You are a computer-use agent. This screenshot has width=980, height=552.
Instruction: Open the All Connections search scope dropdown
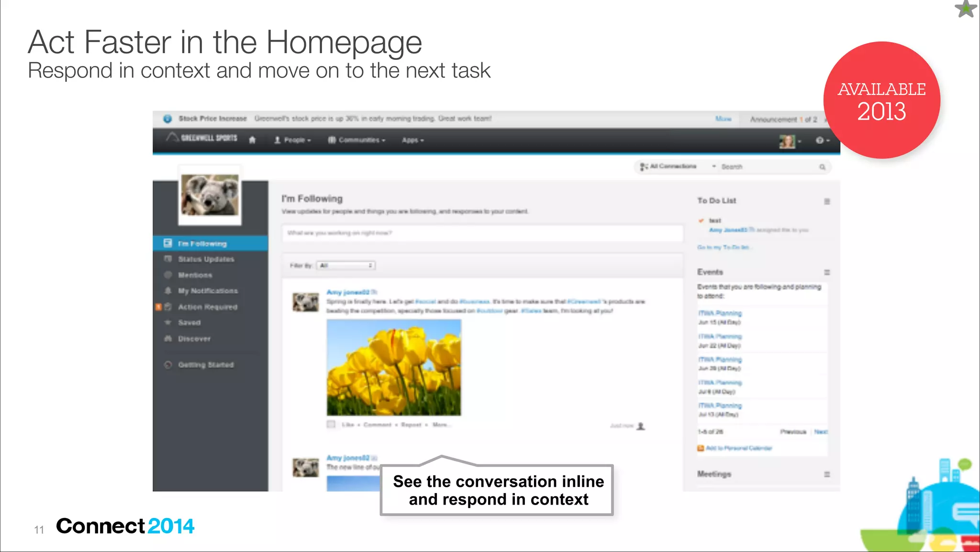click(678, 166)
